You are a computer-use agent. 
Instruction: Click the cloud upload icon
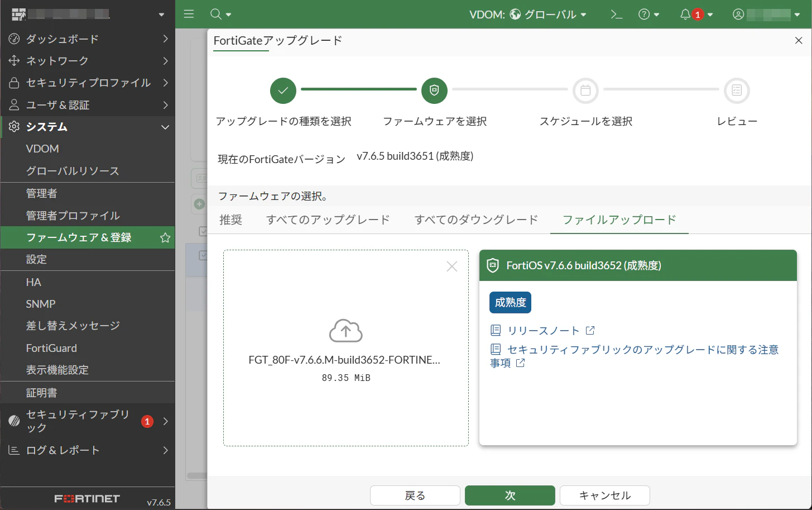point(345,331)
